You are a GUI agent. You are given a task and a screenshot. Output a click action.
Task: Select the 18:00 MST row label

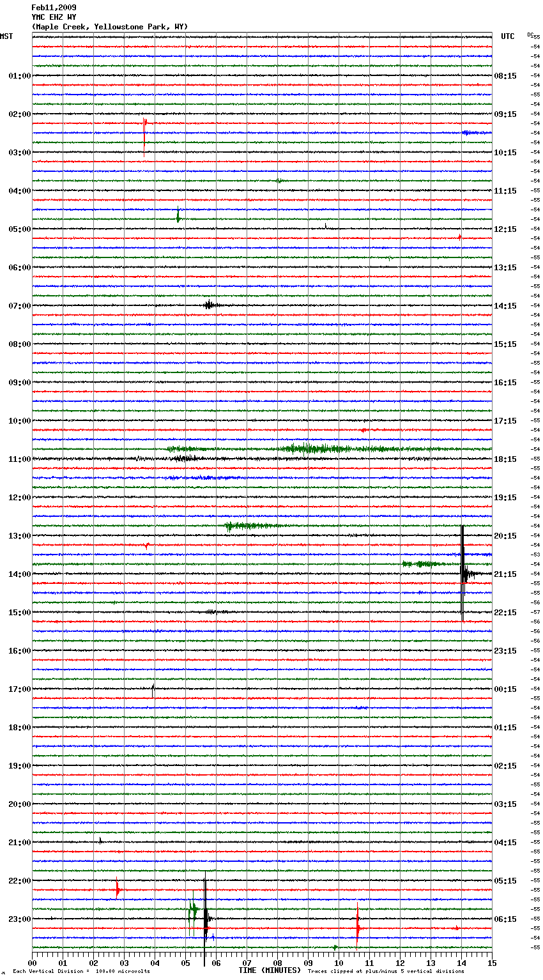19,728
